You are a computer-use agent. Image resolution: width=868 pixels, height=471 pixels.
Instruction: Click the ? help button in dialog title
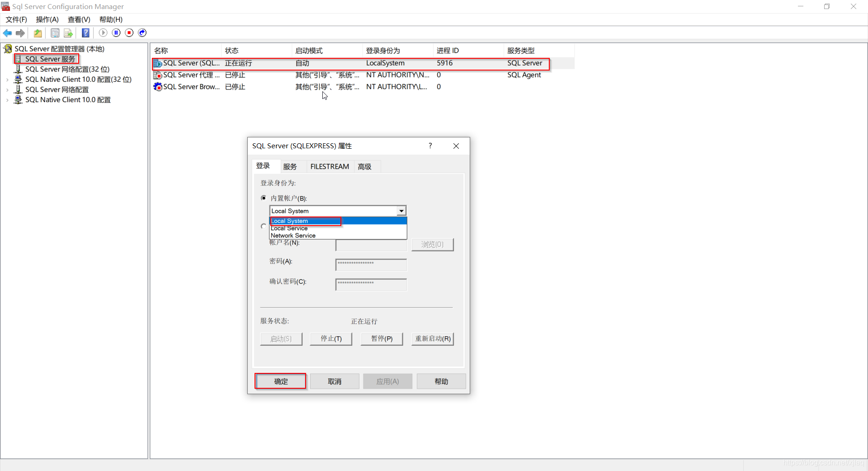[430, 146]
